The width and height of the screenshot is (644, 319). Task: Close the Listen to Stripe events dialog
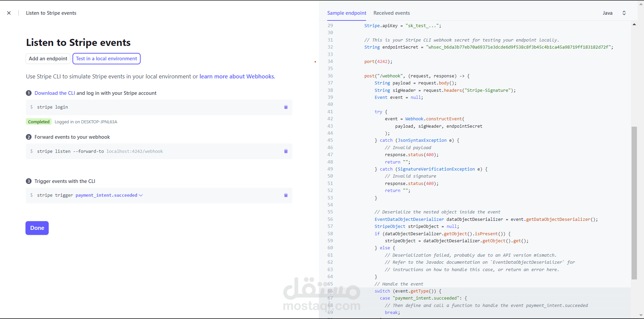9,13
